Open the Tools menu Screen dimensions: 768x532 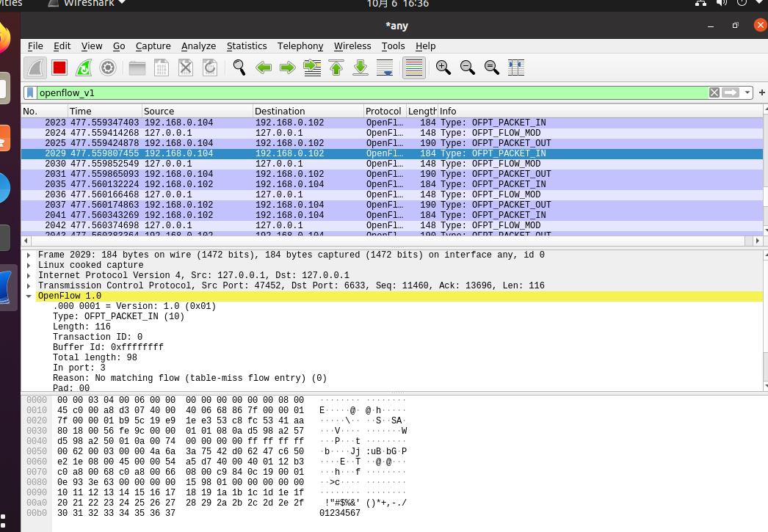point(394,46)
